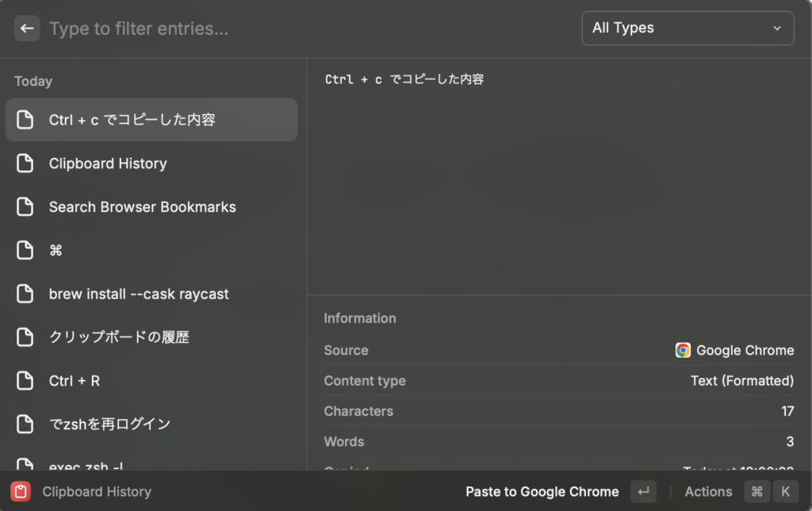Click the back arrow button
This screenshot has width=812, height=511.
click(27, 29)
